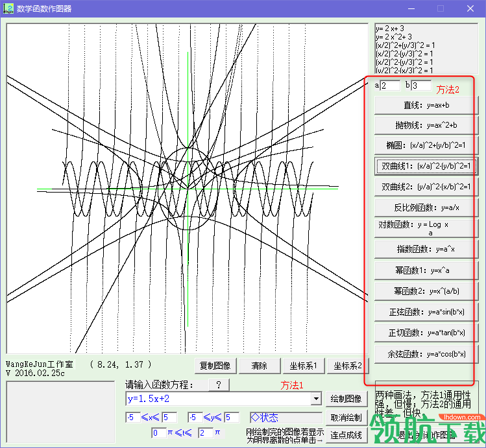Plot the 反比例函数 y=a/x function
486x448 pixels.
pyautogui.click(x=426, y=207)
